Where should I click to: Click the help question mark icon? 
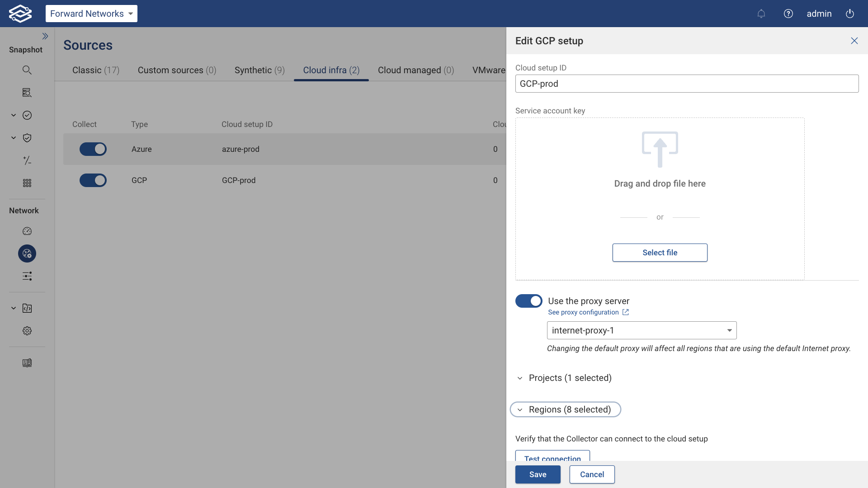tap(788, 14)
